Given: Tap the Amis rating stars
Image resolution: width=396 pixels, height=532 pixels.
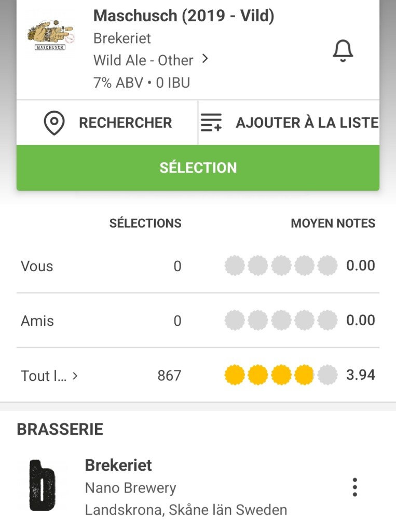Looking at the screenshot, I should pyautogui.click(x=281, y=321).
